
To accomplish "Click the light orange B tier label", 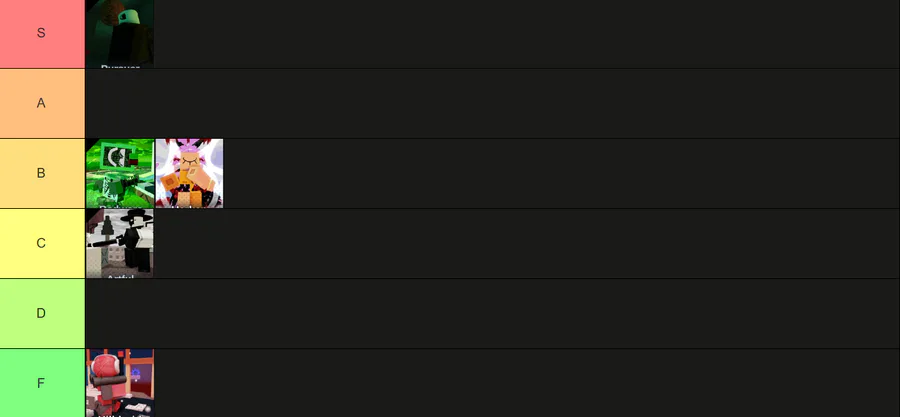I will (x=42, y=173).
